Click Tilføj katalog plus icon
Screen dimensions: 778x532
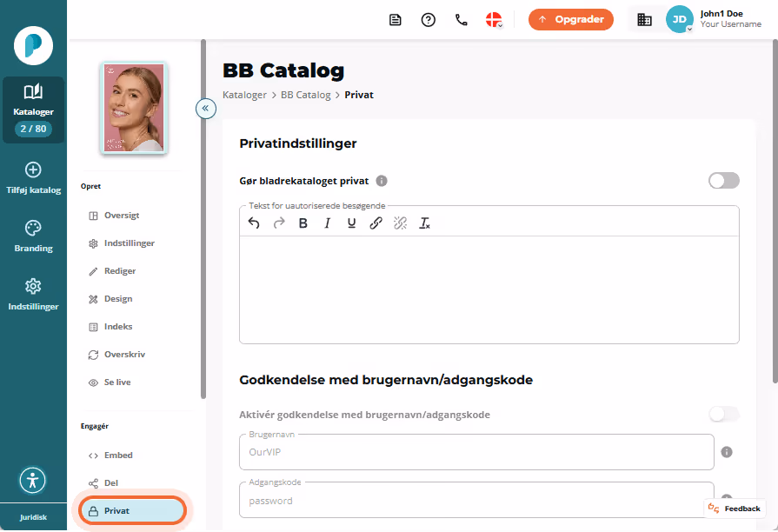(x=33, y=170)
